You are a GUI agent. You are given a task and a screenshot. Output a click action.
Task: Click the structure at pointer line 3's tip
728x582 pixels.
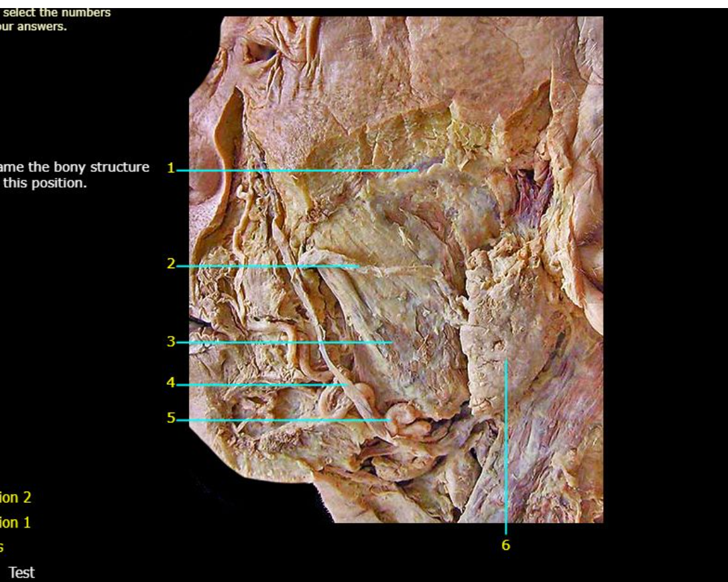pyautogui.click(x=392, y=343)
